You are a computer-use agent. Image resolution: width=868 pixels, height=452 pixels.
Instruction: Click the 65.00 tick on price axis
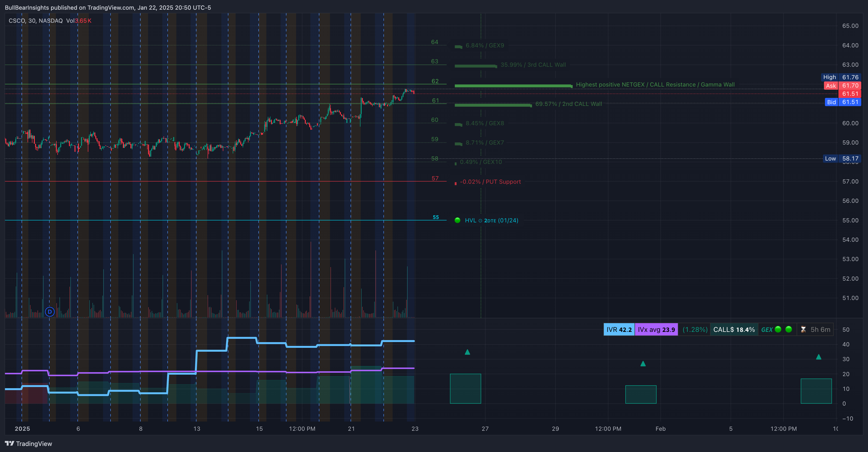click(x=850, y=26)
